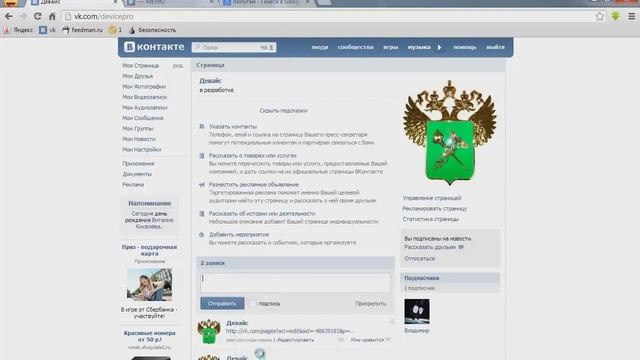Open Приложения in sidebar
This screenshot has height=360, width=640.
coord(138,164)
